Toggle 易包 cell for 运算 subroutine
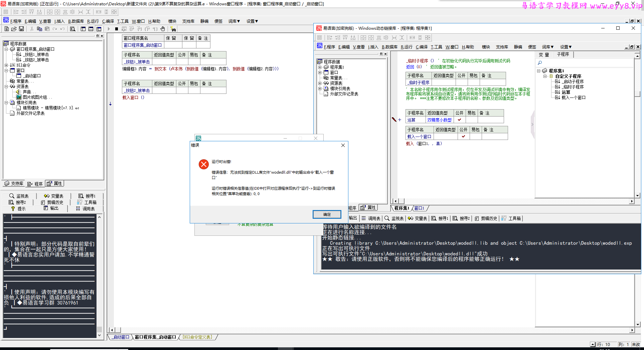The width and height of the screenshot is (644, 350). click(472, 120)
